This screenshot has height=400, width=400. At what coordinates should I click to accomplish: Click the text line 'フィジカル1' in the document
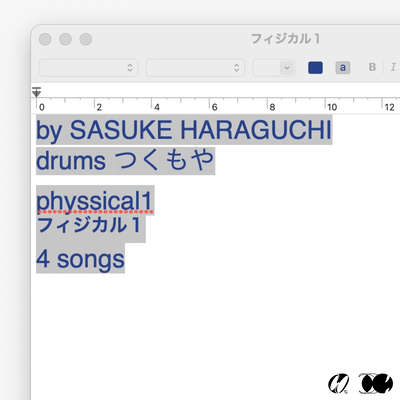(89, 225)
